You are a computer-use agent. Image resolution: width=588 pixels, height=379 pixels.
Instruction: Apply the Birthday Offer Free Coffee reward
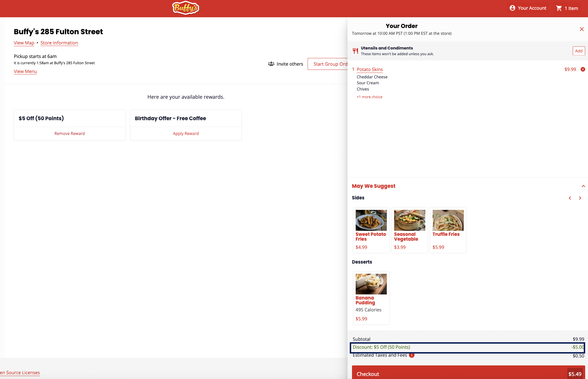(x=186, y=133)
